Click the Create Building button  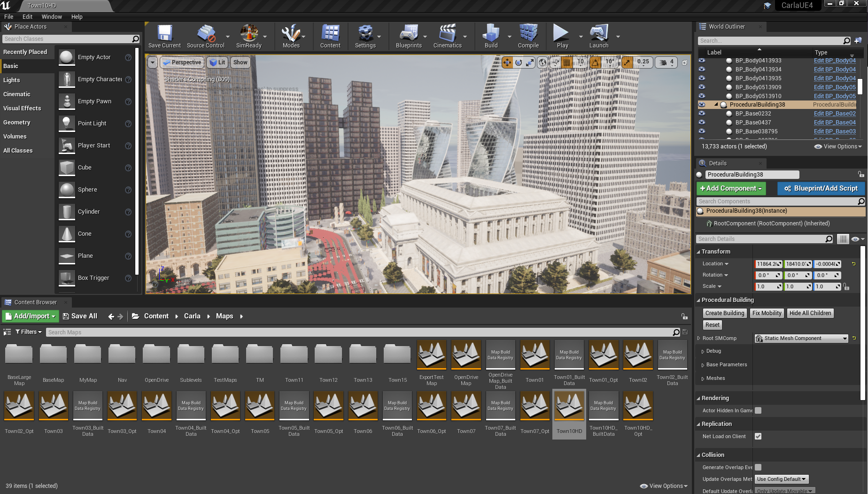(x=724, y=313)
